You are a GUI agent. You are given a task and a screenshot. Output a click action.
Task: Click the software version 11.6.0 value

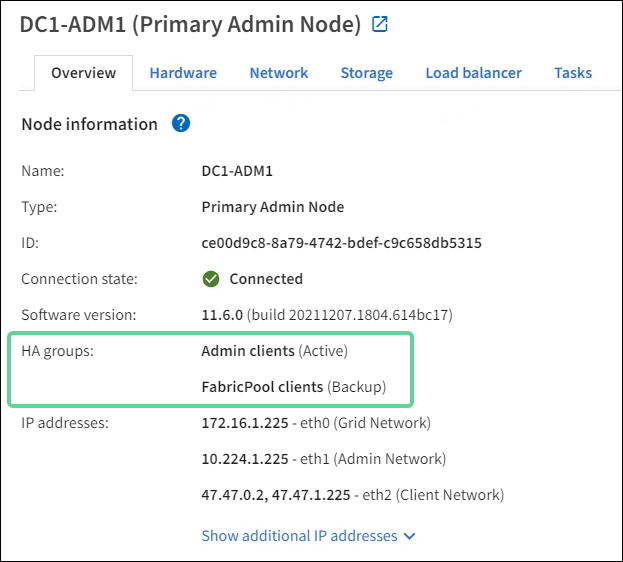point(223,315)
